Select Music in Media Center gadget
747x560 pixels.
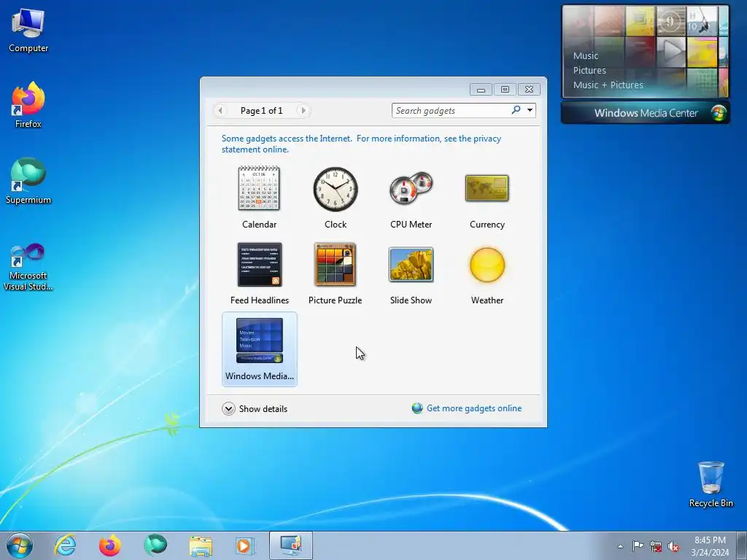coord(586,55)
